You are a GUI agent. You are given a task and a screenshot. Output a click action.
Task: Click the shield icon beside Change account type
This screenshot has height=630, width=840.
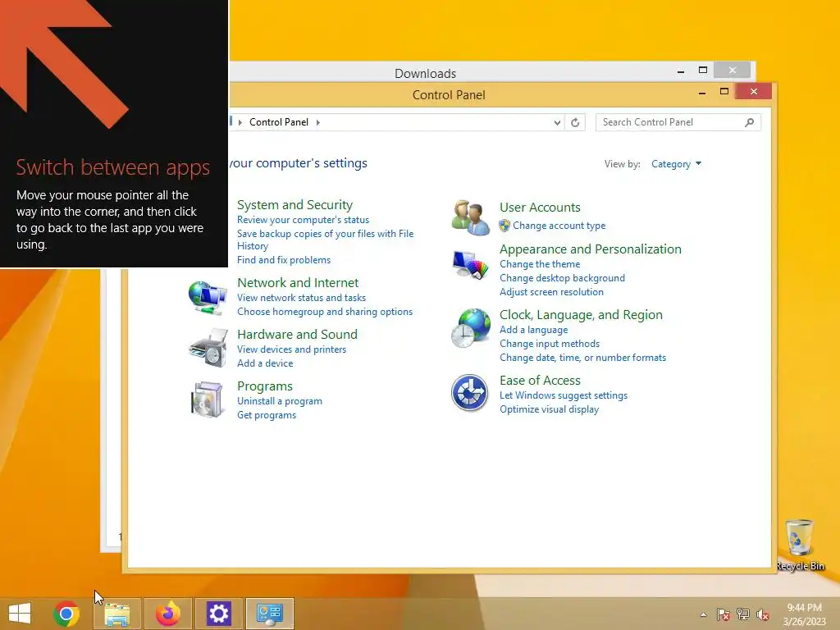pos(504,226)
